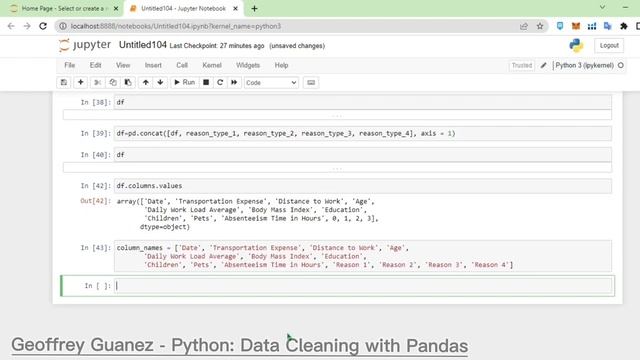Run the selected cell
The width and height of the screenshot is (640, 360).
point(184,82)
